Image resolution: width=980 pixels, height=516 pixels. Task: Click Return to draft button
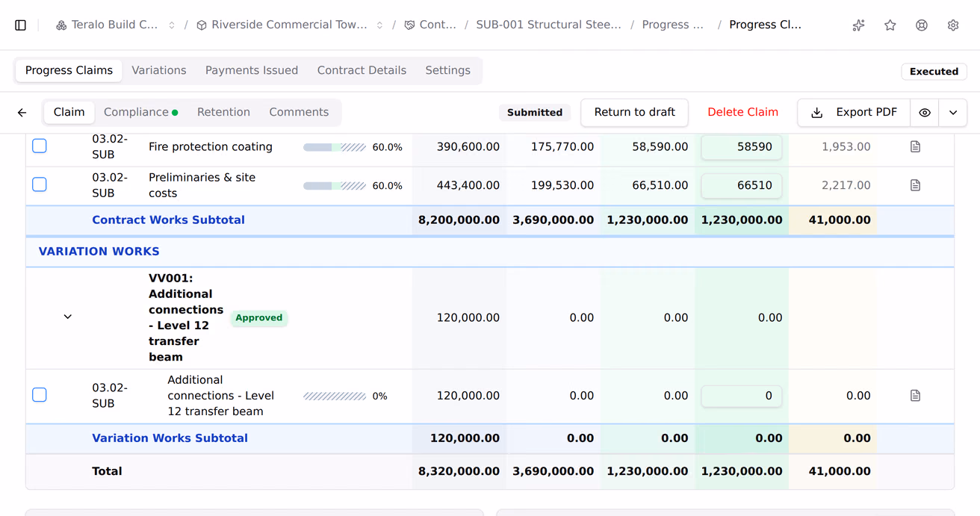click(x=635, y=113)
